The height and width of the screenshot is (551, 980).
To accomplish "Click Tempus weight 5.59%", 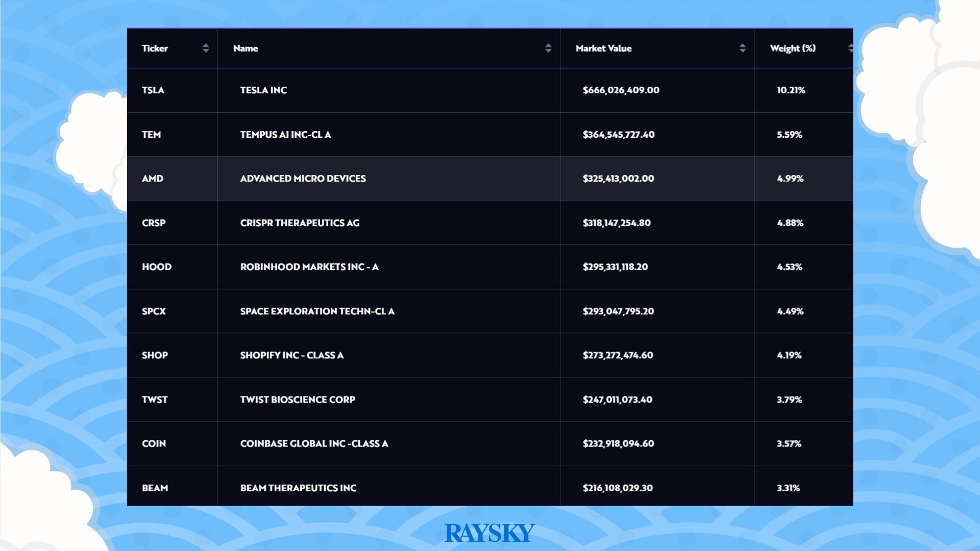I will pyautogui.click(x=790, y=135).
